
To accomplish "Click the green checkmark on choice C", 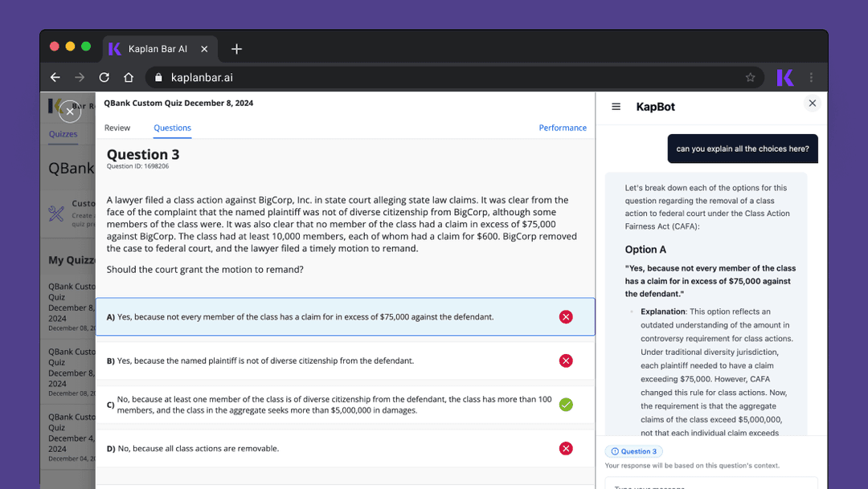I will coord(566,405).
